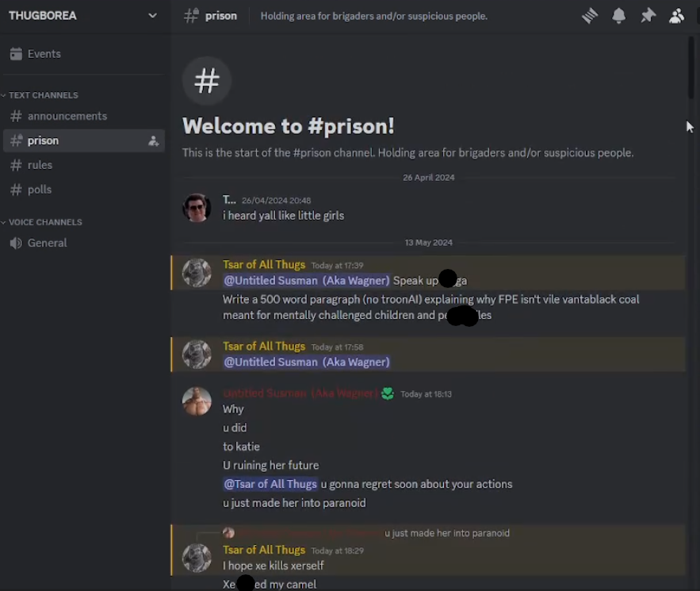The width and height of the screenshot is (700, 591).
Task: Click the Tsar of All Thugs username at 17:39
Action: pyautogui.click(x=264, y=264)
